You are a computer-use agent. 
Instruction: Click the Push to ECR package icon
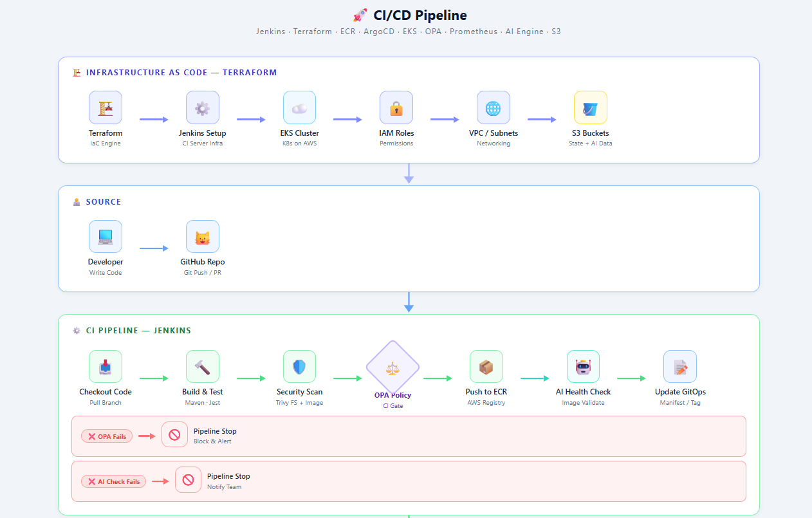pos(486,367)
